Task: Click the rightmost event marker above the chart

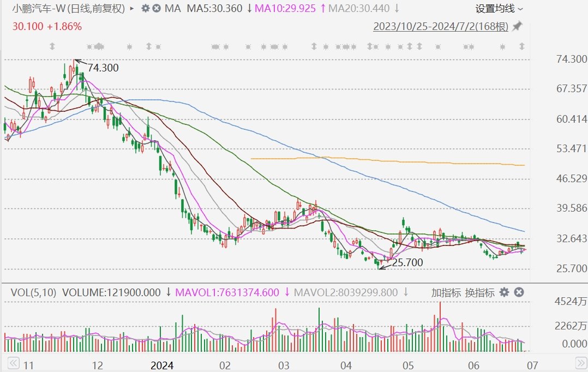Action: [x=521, y=46]
